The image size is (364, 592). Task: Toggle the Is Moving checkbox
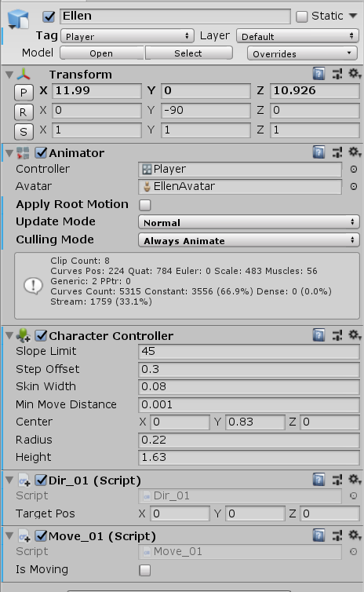(145, 570)
